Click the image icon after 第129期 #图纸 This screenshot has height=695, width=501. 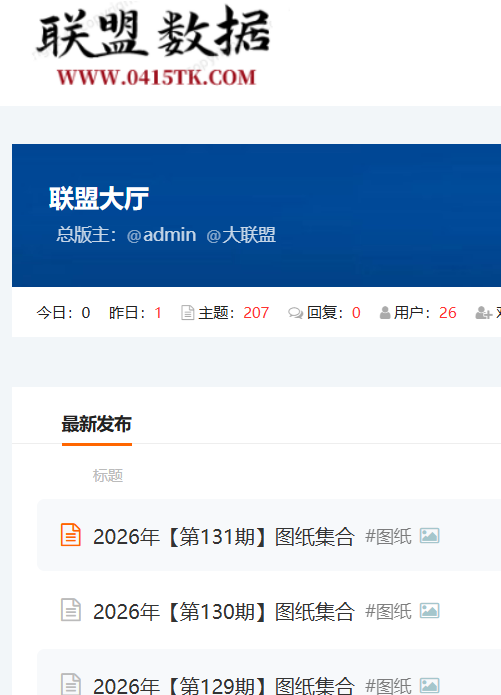(x=430, y=685)
